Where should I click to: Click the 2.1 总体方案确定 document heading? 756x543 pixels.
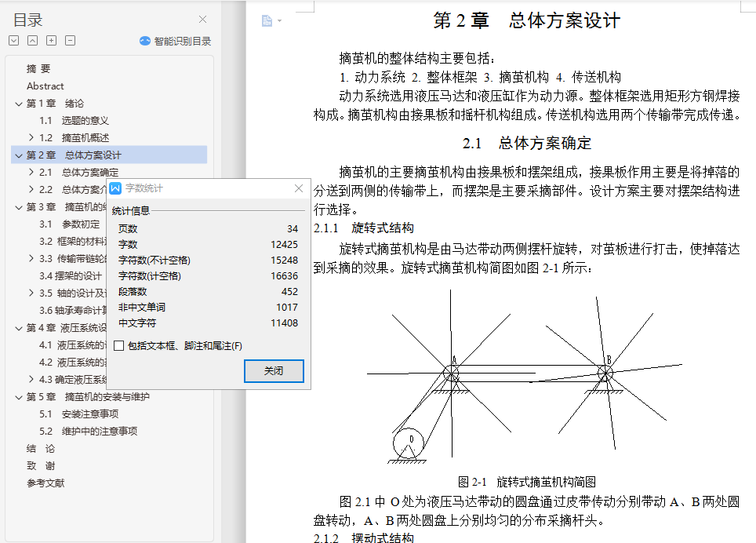point(526,144)
